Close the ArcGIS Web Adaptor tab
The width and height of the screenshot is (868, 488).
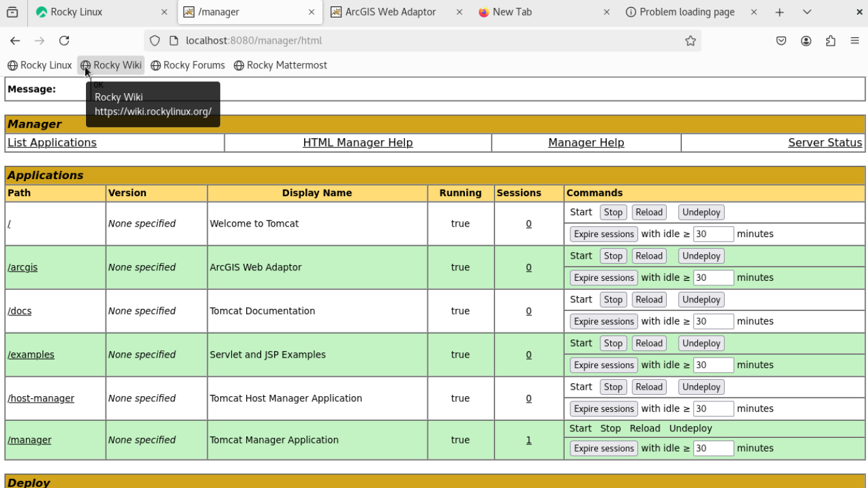click(x=459, y=12)
